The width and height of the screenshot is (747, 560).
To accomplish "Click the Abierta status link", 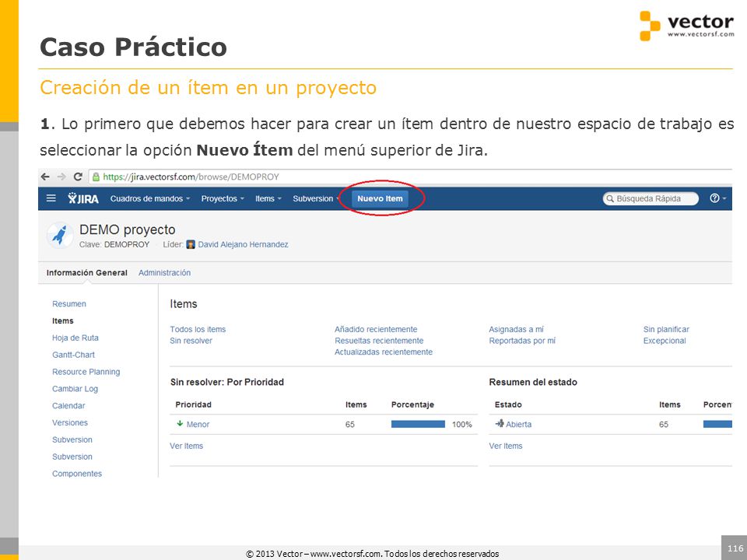I will [518, 425].
